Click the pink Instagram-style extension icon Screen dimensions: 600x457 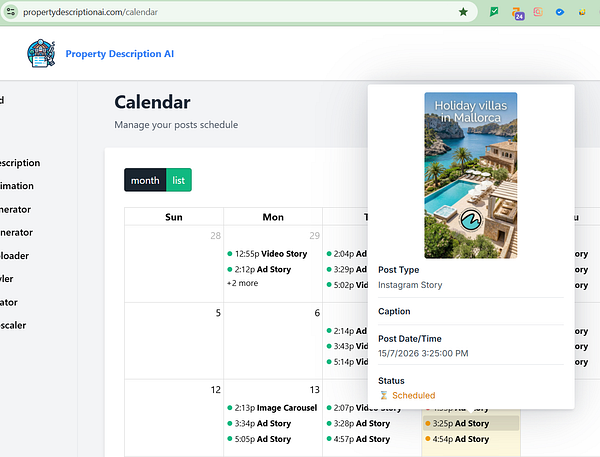tap(538, 12)
